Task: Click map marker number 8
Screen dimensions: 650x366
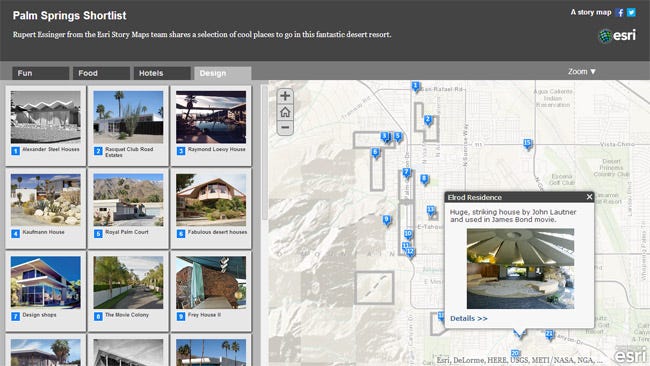Action: coord(424,179)
